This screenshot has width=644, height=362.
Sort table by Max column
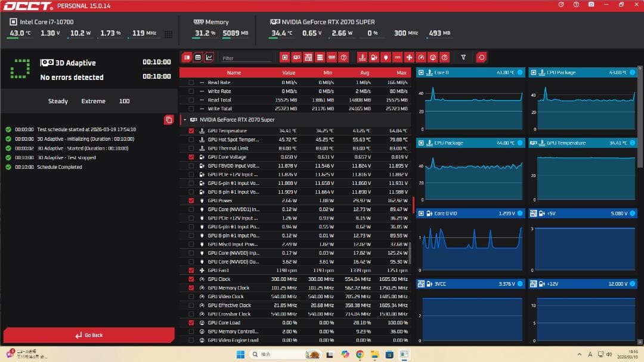tap(402, 73)
